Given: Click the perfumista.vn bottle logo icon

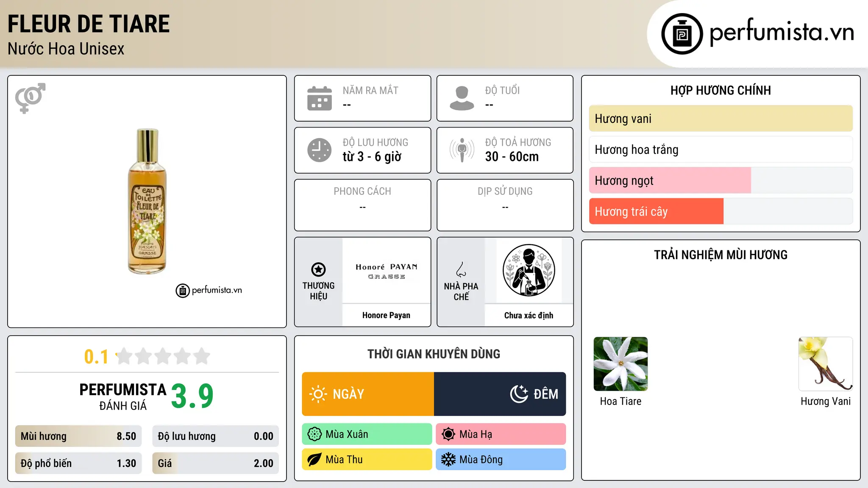Looking at the screenshot, I should pos(682,34).
